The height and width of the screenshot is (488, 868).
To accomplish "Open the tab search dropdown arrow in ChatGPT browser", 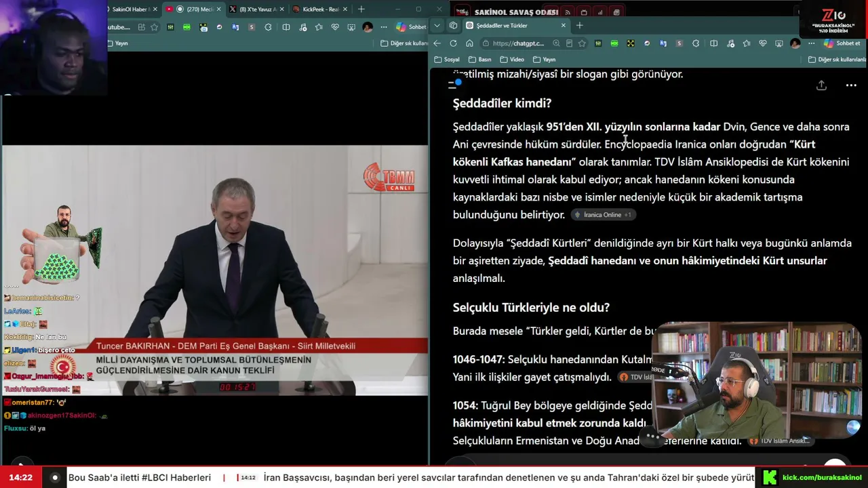I will pos(437,26).
